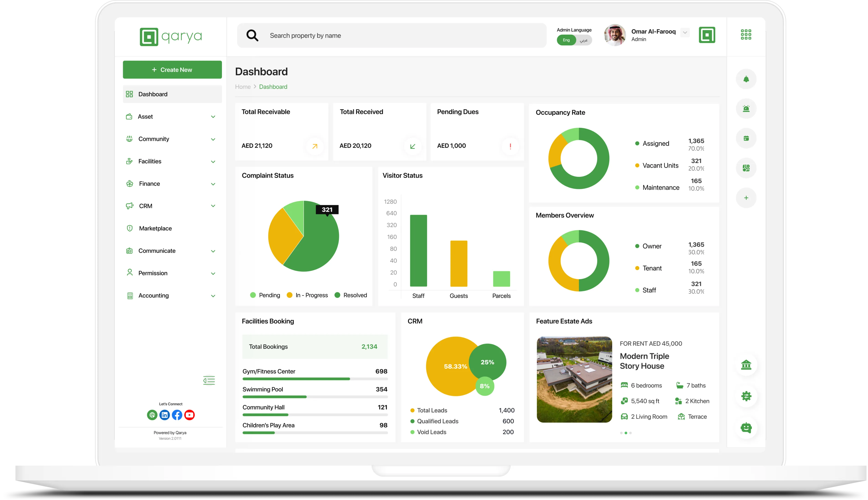Toggle Resolved legend in Complaint Status

pyautogui.click(x=351, y=295)
